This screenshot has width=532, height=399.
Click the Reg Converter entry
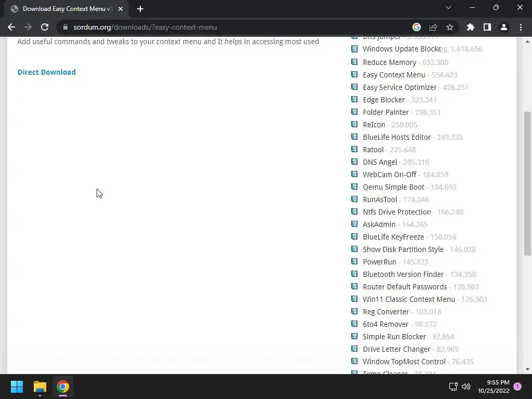tap(385, 312)
